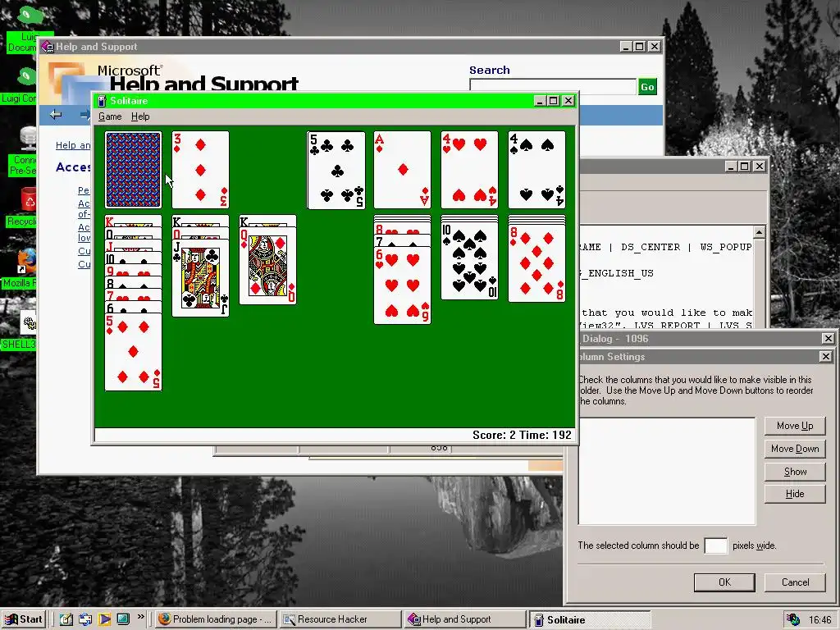Select the 10 of spades tableau card
Screen dimensions: 840x630
coord(469,262)
